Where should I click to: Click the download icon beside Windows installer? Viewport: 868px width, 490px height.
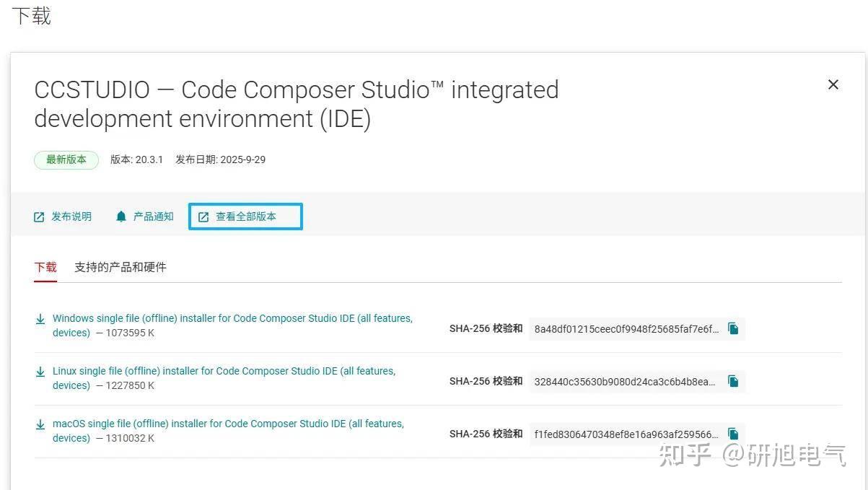[x=40, y=319]
